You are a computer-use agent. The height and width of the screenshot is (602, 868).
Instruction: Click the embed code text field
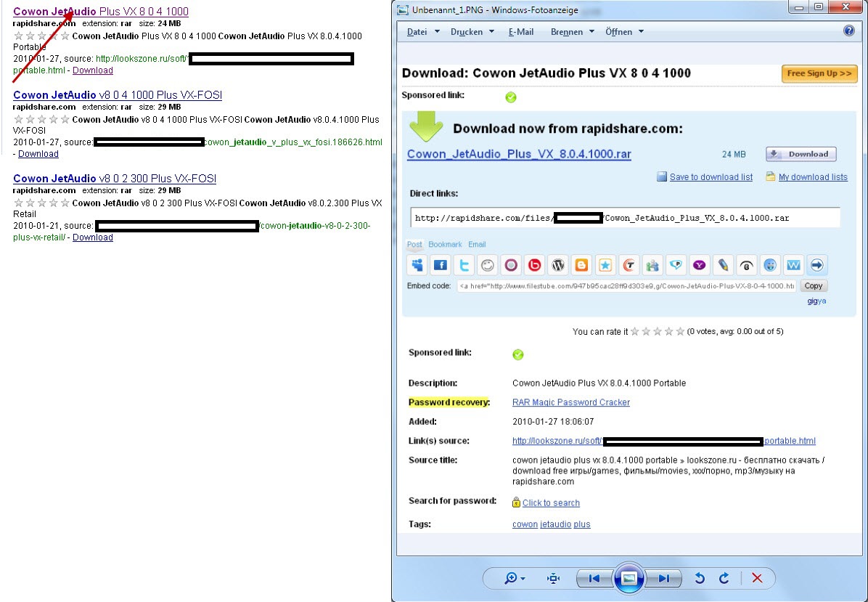tap(626, 286)
